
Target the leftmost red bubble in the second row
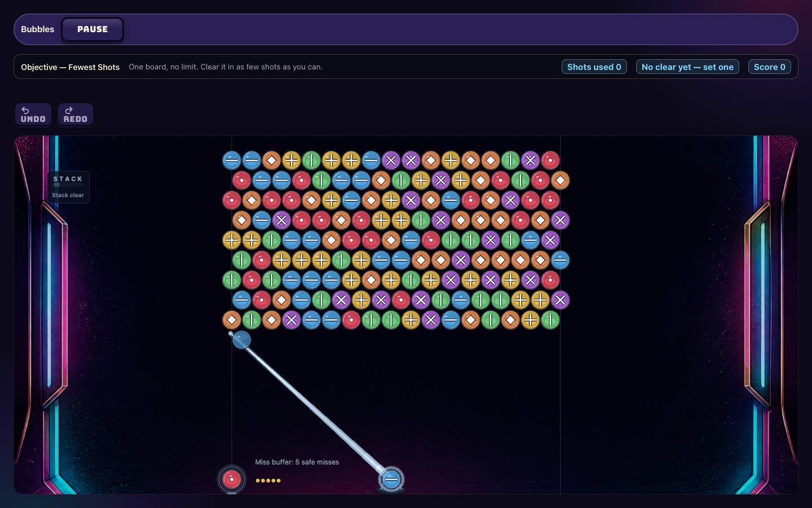point(241,181)
